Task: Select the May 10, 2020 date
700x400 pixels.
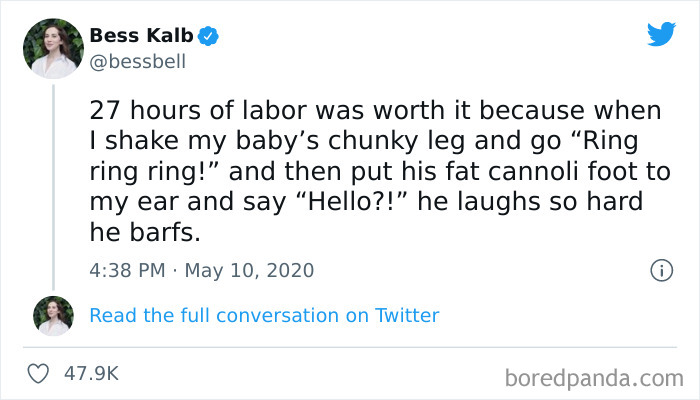Action: click(x=260, y=270)
